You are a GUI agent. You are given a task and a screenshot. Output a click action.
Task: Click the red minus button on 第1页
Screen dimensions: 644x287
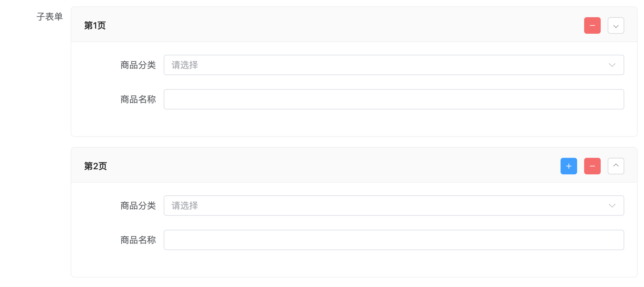click(592, 25)
